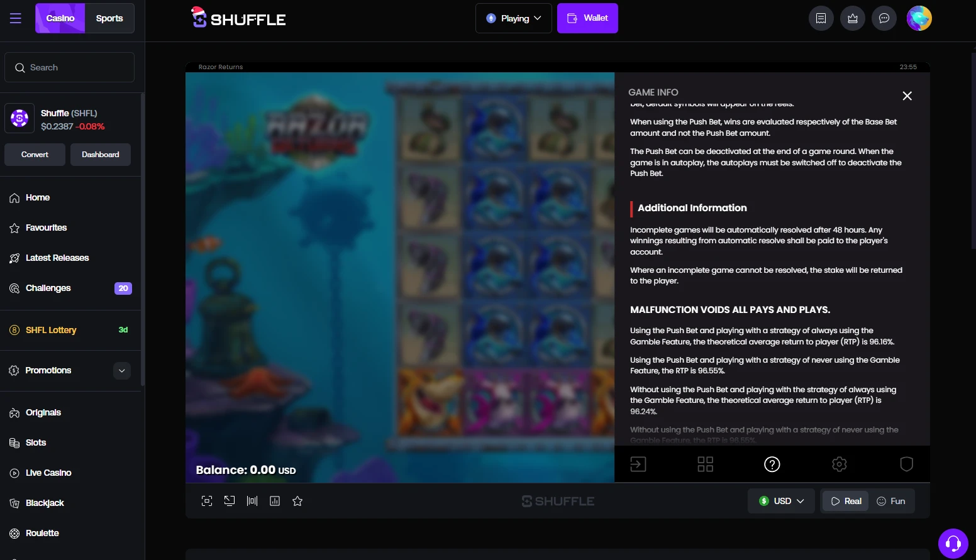Click the Slots icon in sidebar
The image size is (976, 560).
coord(14,443)
